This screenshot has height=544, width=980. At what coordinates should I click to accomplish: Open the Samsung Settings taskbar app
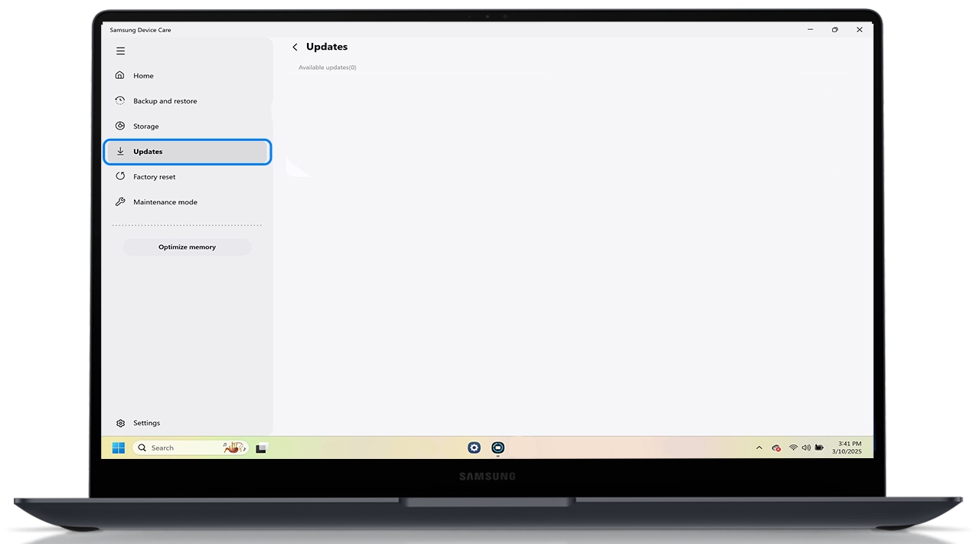[x=474, y=447]
